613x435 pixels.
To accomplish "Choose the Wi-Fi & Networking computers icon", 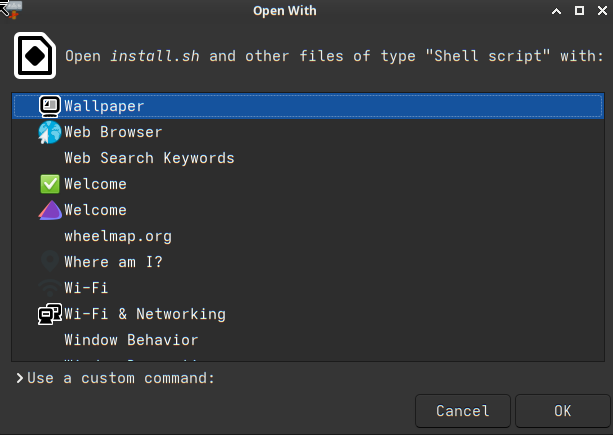I will click(50, 314).
